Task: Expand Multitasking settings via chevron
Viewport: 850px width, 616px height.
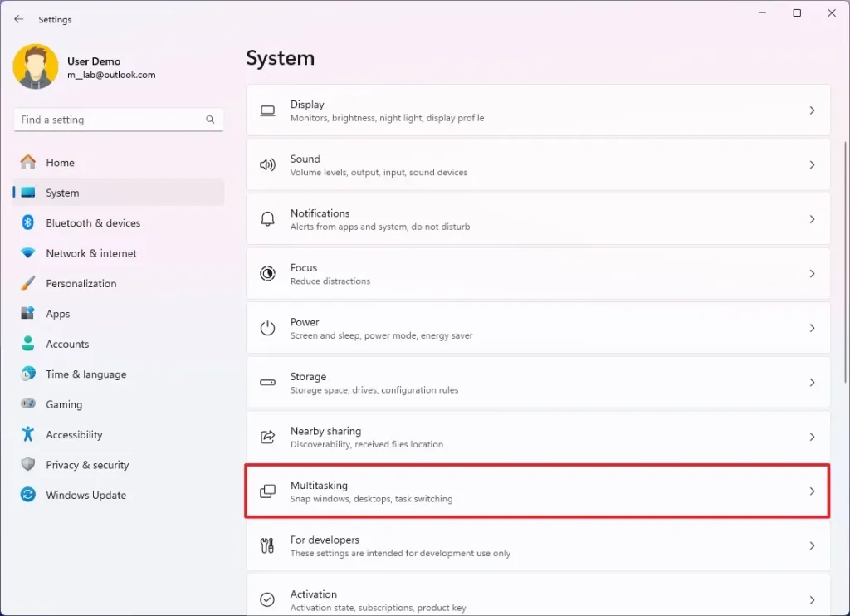Action: pyautogui.click(x=812, y=491)
